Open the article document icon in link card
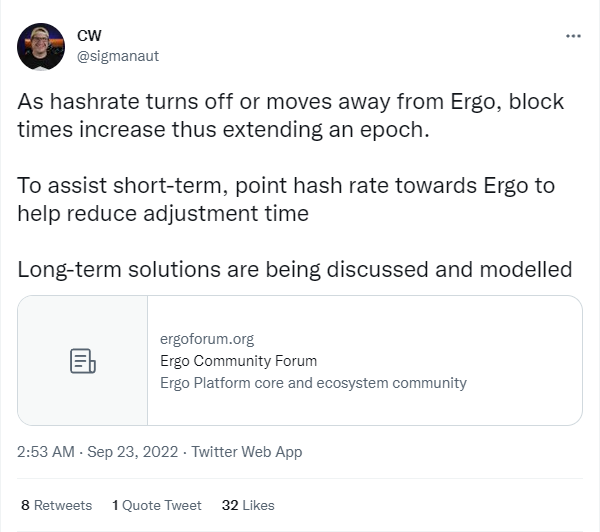The image size is (600, 532). click(83, 361)
